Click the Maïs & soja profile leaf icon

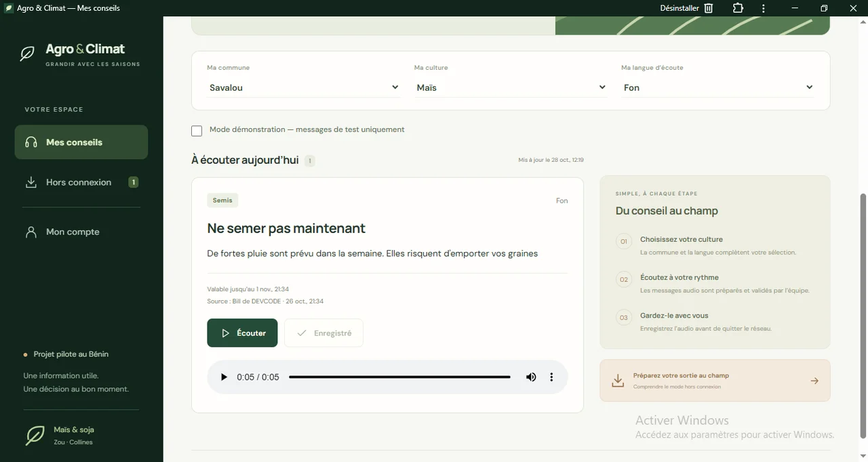pyautogui.click(x=35, y=435)
